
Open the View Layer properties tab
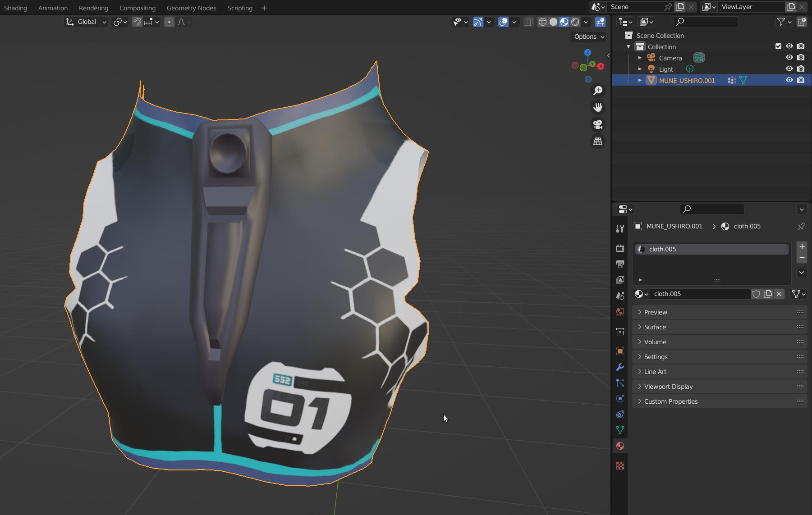point(620,280)
